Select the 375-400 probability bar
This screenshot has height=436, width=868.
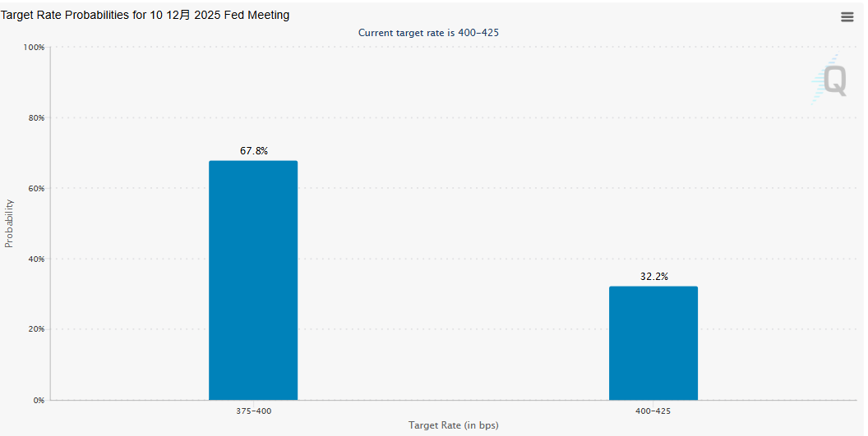pos(253,280)
